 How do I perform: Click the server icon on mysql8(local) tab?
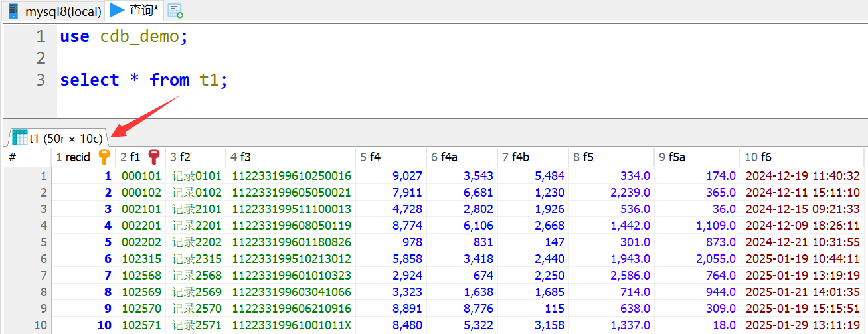13,11
